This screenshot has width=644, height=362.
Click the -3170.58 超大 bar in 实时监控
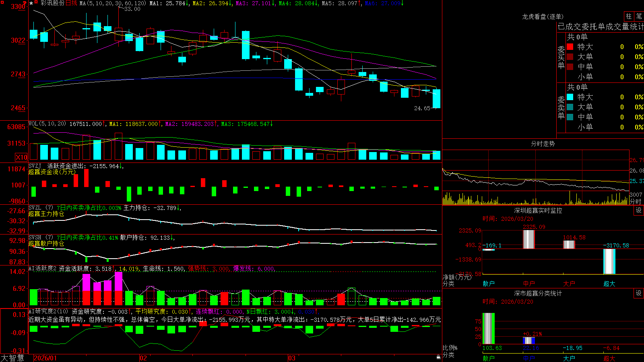click(609, 261)
